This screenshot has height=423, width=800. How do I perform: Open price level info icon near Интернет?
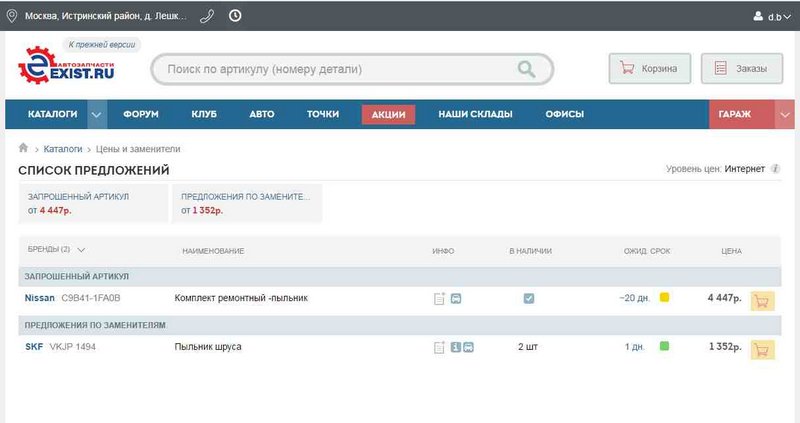(775, 169)
